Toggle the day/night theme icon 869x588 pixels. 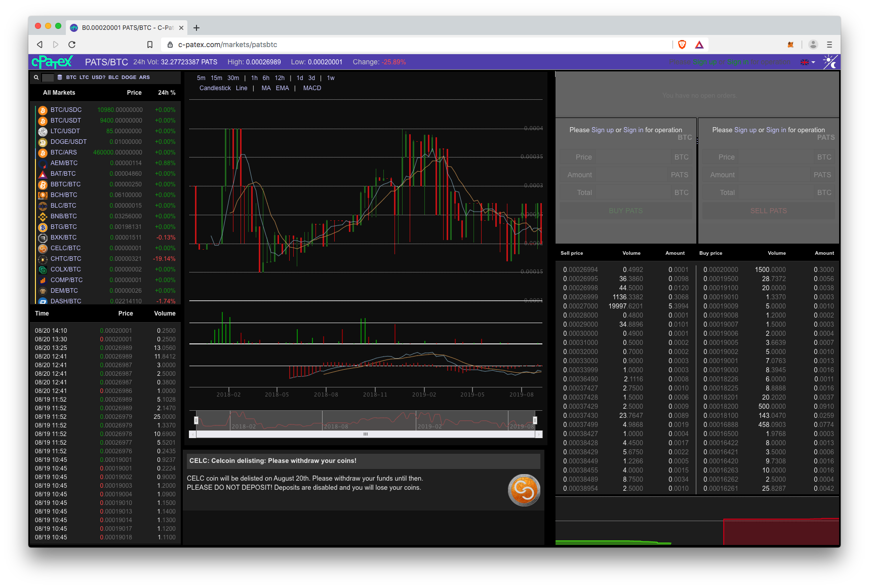click(x=829, y=62)
